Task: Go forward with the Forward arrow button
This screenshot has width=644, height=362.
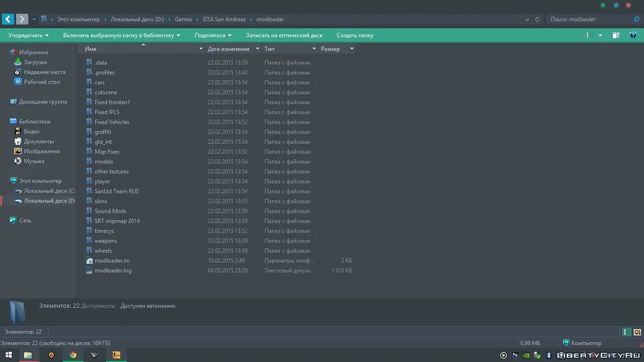Action: point(22,19)
